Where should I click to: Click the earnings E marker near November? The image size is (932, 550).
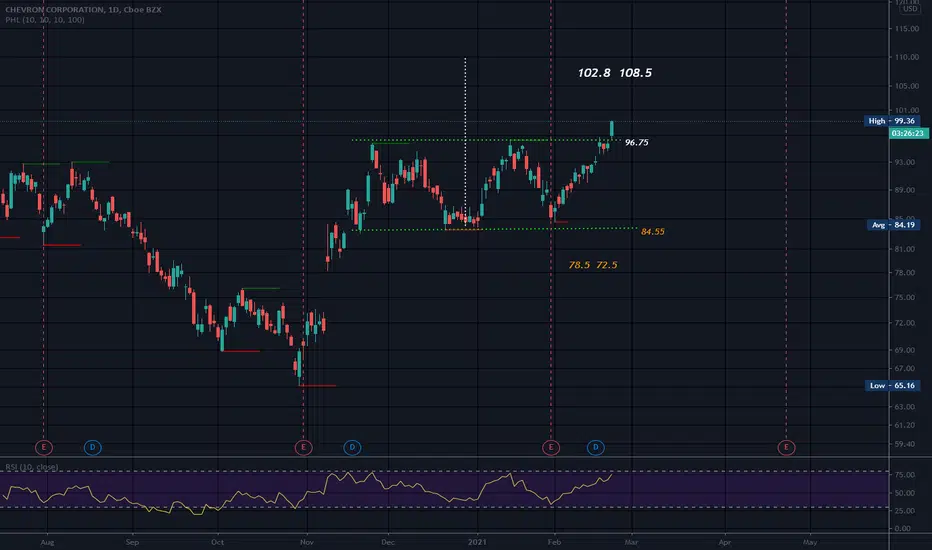click(303, 447)
